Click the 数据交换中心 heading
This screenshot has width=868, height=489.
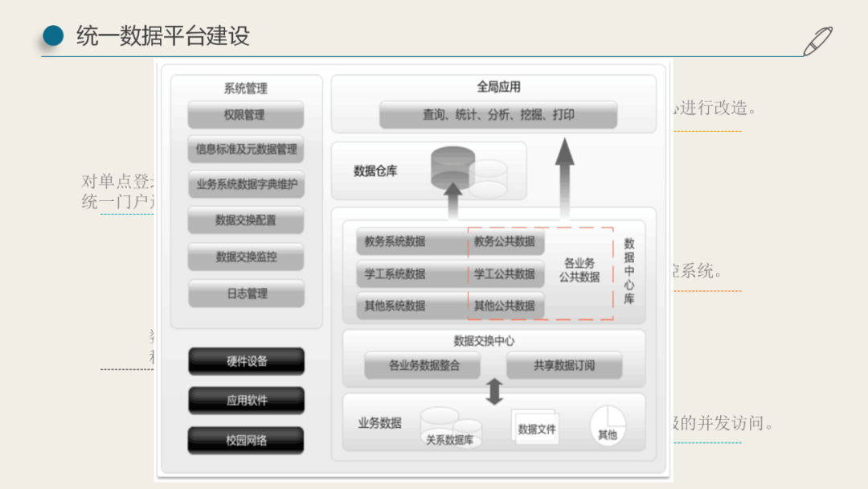(484, 340)
